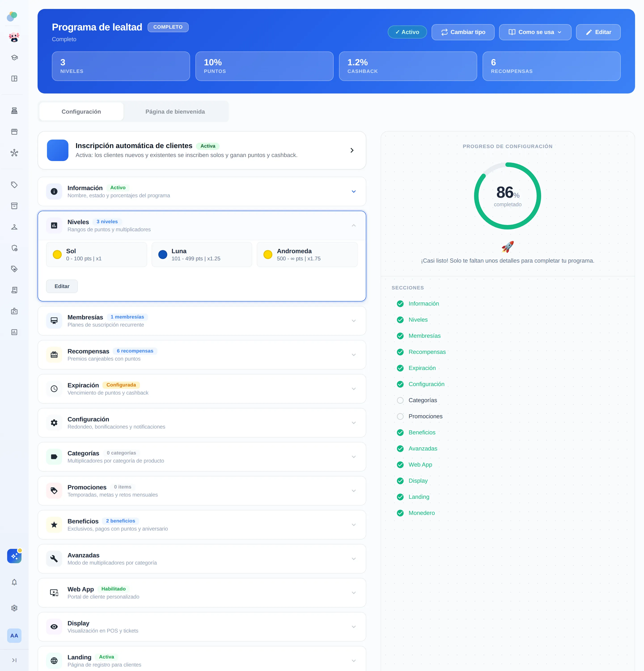Select the Configuración tab

[x=81, y=112]
